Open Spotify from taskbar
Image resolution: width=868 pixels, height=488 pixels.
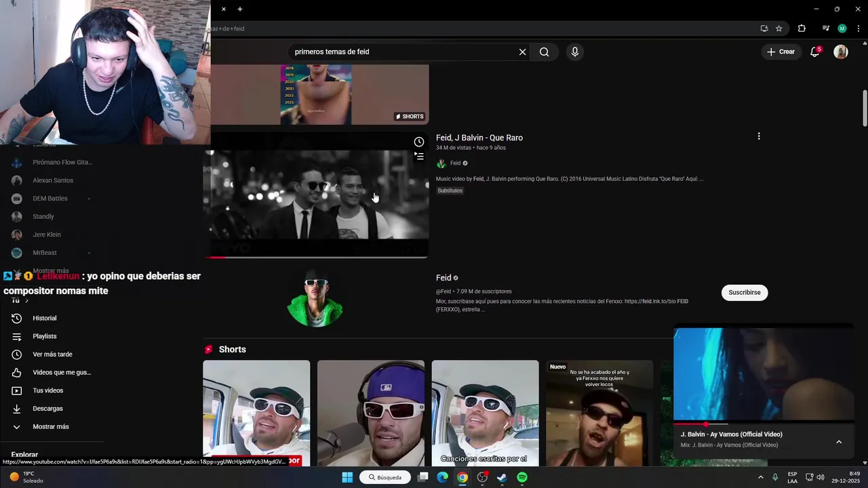coord(522,477)
